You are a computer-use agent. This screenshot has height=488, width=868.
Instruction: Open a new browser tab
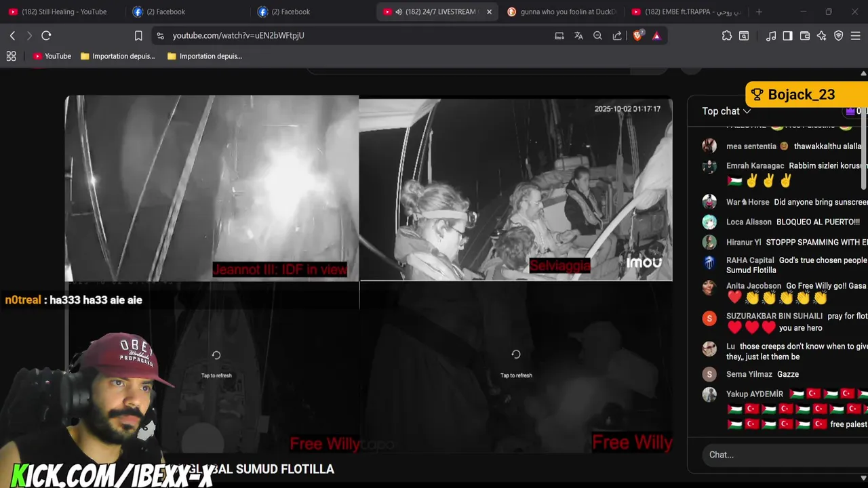coord(759,12)
